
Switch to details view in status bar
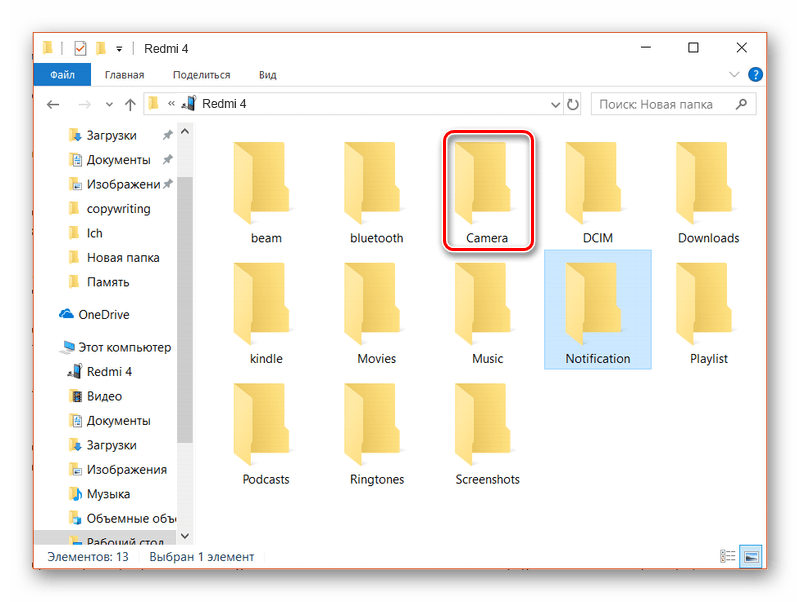point(727,556)
